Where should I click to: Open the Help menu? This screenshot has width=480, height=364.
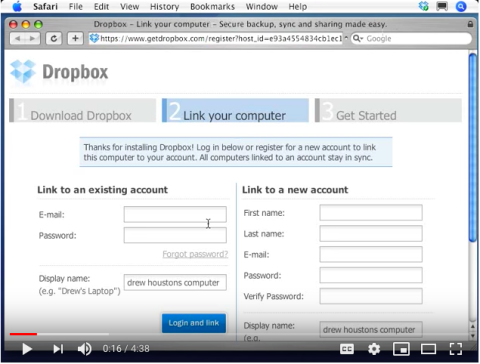point(298,7)
